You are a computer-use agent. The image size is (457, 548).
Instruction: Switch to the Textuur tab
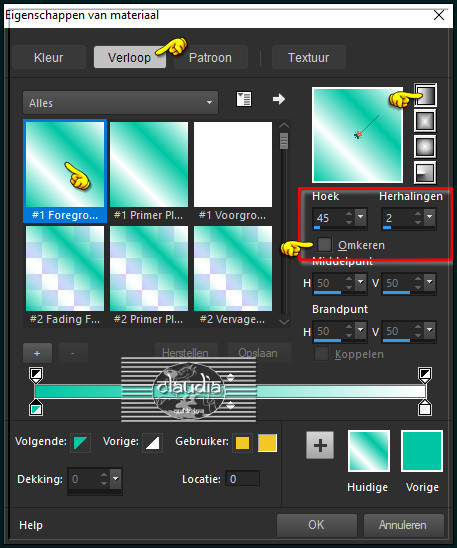click(309, 57)
